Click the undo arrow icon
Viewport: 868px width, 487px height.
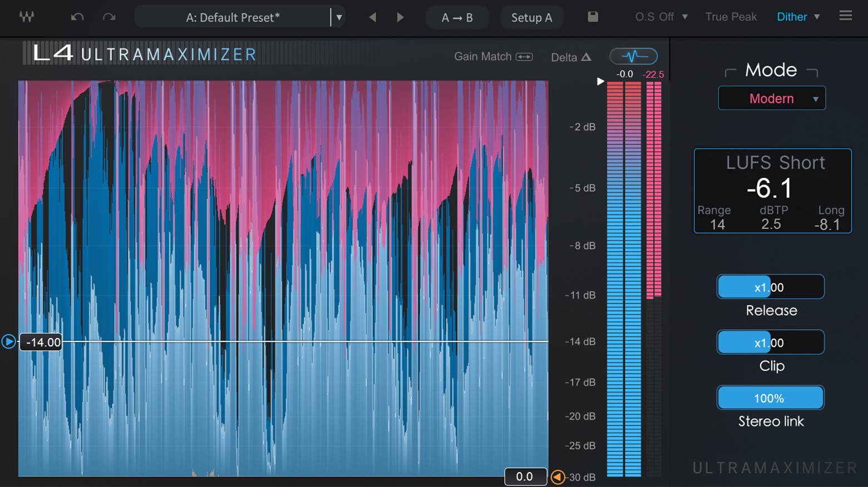[77, 17]
